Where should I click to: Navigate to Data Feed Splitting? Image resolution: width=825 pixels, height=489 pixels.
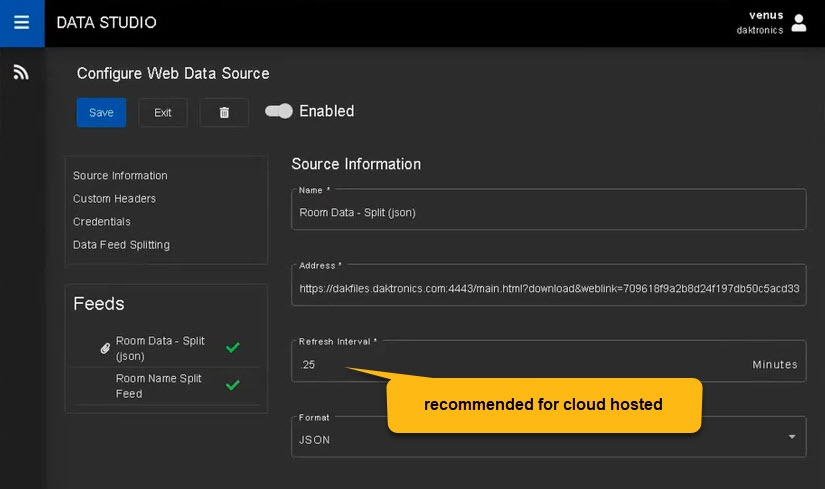pos(121,245)
